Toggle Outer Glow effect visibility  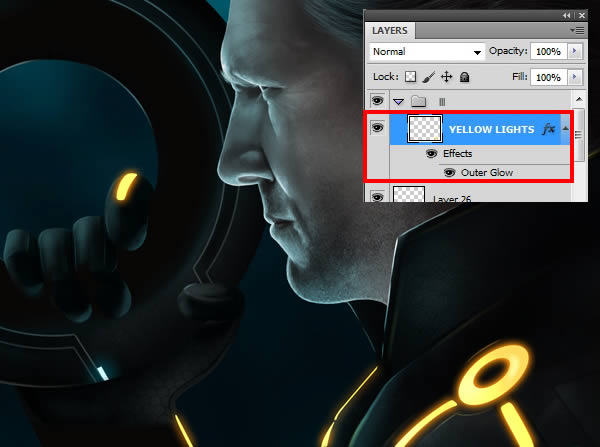click(449, 173)
